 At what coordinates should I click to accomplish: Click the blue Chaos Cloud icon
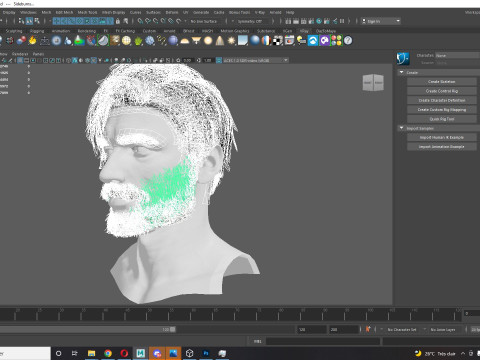pyautogui.click(x=313, y=41)
